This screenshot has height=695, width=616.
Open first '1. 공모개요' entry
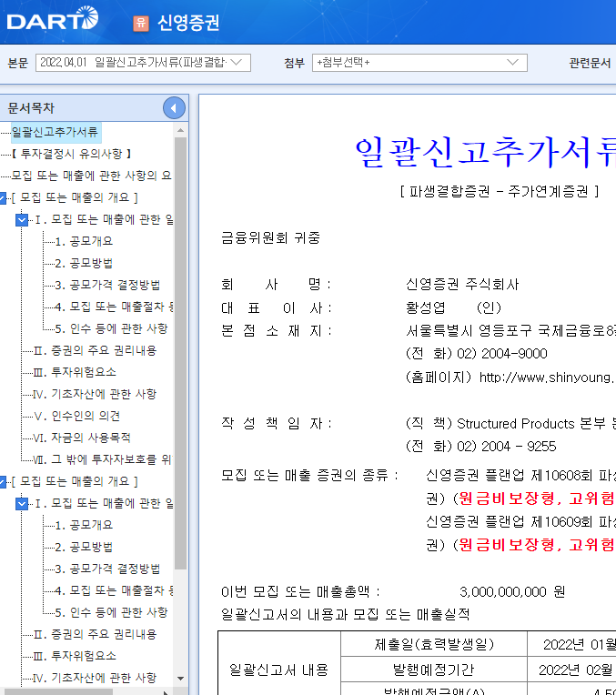(84, 241)
